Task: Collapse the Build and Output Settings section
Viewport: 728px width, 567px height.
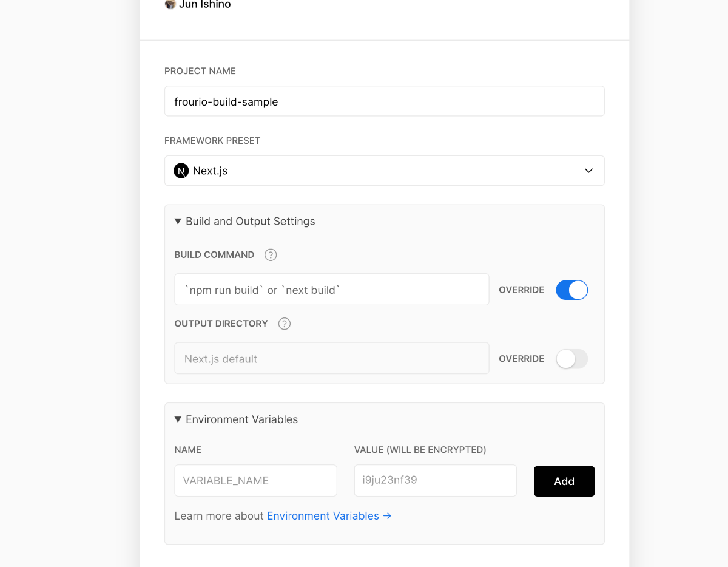Action: click(178, 222)
